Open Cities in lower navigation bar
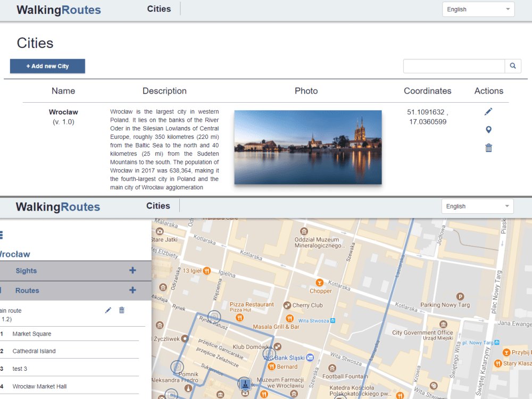This screenshot has height=399, width=532. [x=158, y=205]
